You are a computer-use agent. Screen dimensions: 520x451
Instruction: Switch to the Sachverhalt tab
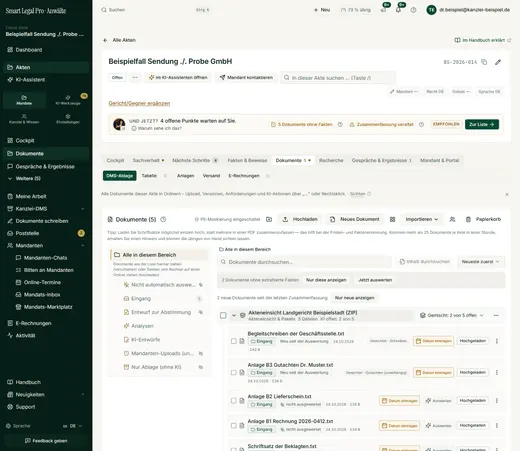pos(148,160)
